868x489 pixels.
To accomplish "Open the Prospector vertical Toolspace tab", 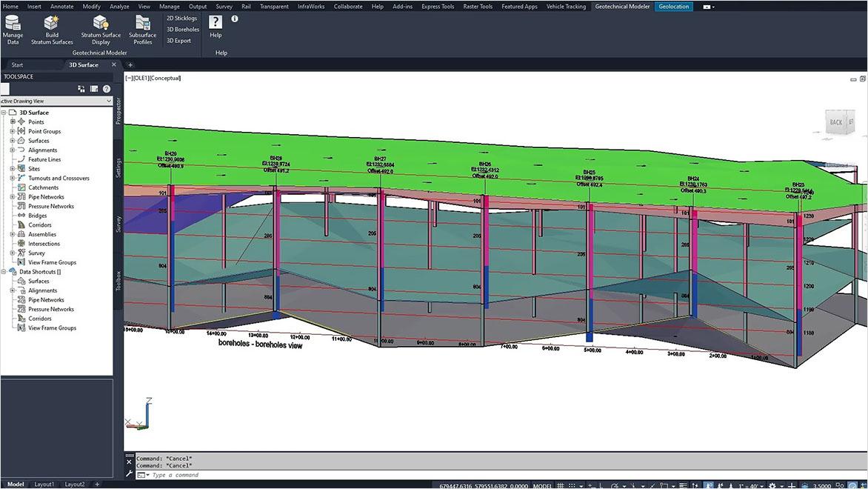I will (118, 110).
